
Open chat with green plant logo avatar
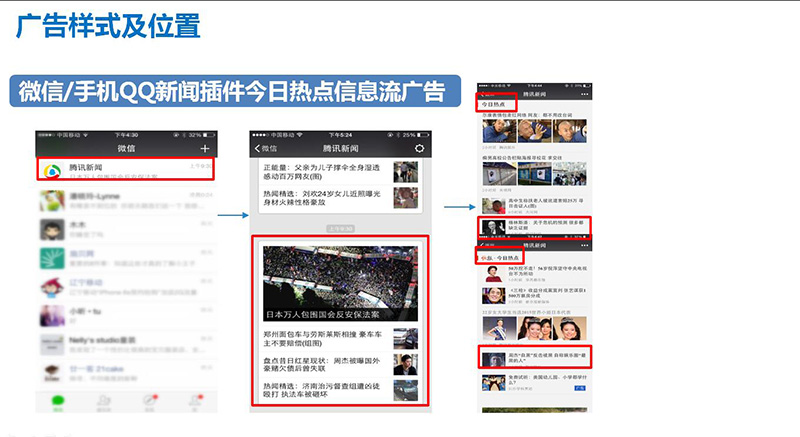127,258
